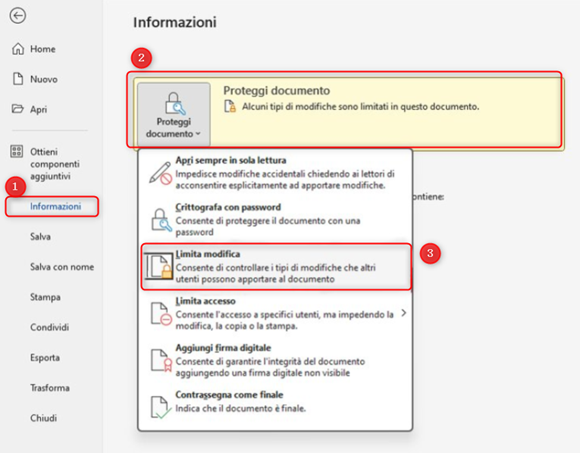
Task: Click the back arrow icon
Action: (18, 16)
